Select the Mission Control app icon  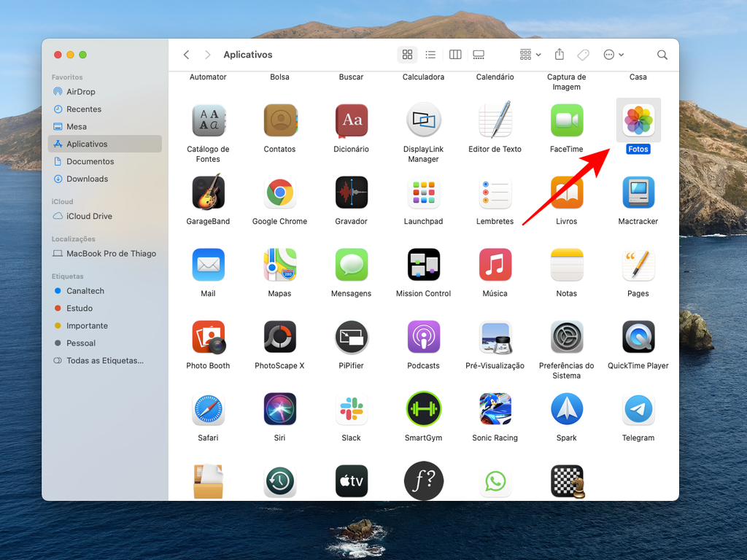click(424, 265)
